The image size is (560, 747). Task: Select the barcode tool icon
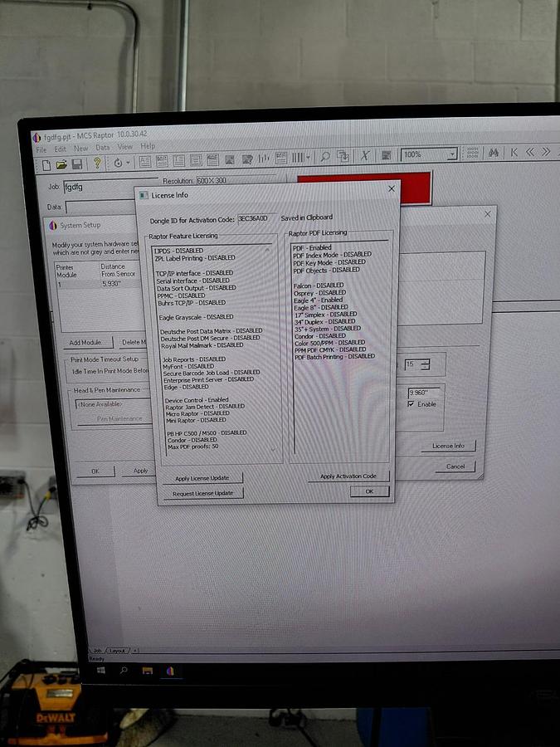click(x=298, y=157)
